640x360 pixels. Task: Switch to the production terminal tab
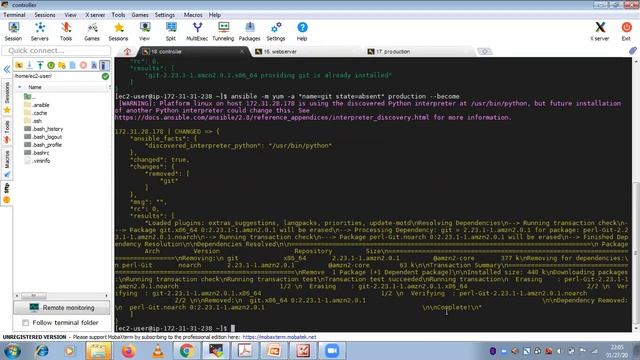click(x=419, y=51)
